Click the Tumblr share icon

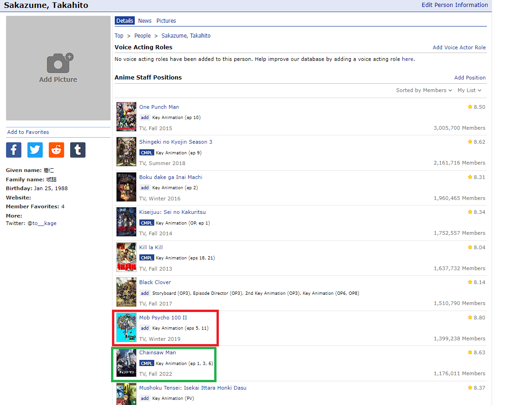78,150
